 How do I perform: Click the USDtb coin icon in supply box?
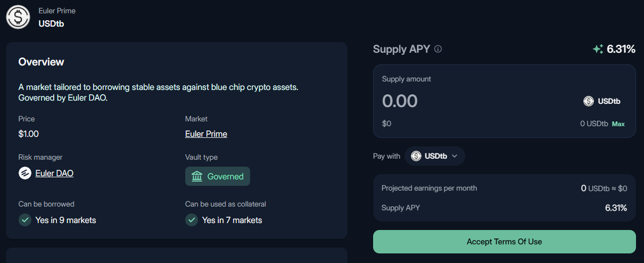589,101
